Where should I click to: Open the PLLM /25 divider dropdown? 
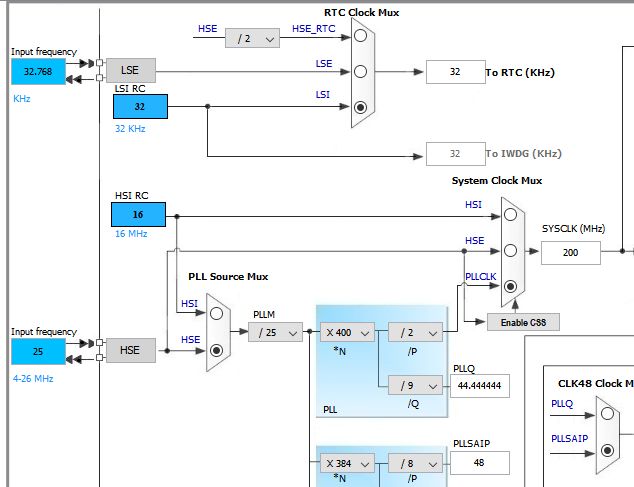[275, 332]
